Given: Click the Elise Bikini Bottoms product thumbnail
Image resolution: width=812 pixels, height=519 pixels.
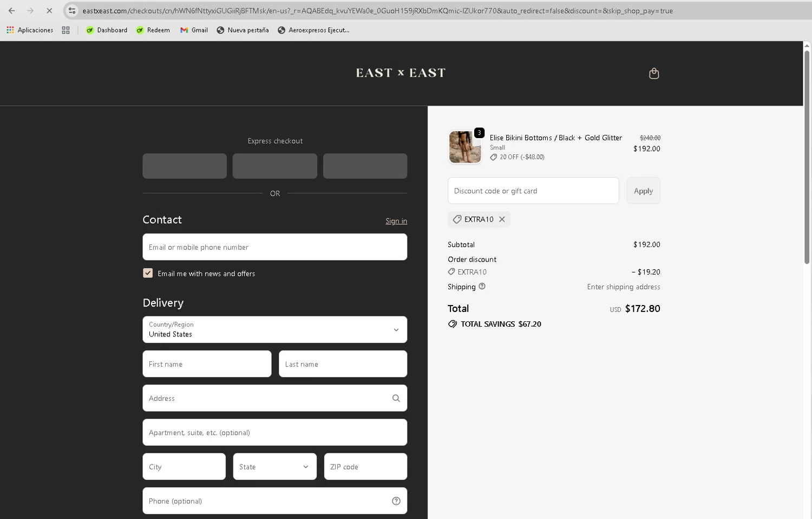Looking at the screenshot, I should [x=465, y=147].
